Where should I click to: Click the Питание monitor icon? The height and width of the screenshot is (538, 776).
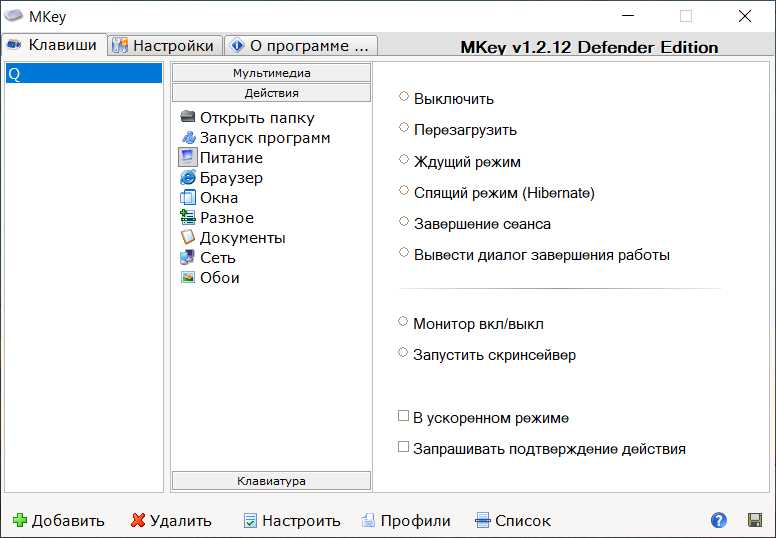click(x=188, y=157)
